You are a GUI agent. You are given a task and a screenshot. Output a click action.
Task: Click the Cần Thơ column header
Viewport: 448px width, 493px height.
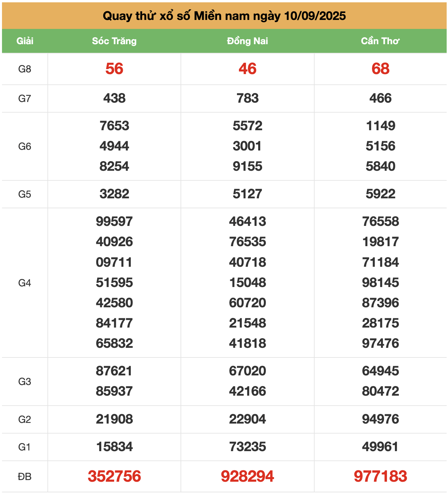tap(380, 41)
